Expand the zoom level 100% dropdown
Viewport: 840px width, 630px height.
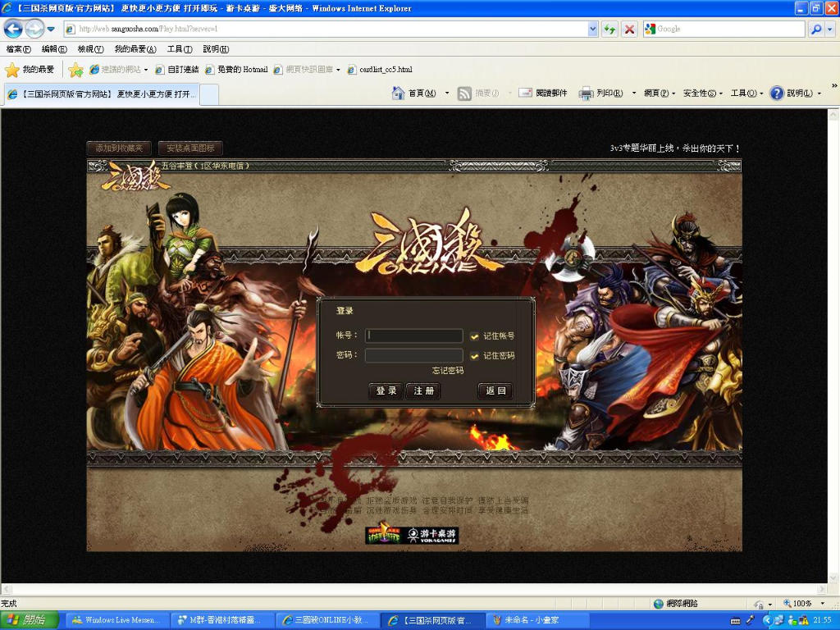(x=822, y=604)
